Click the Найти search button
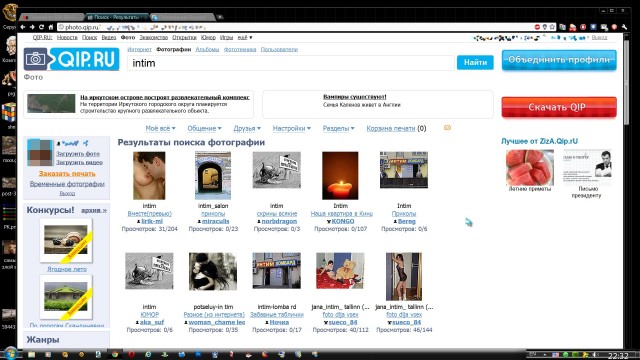The image size is (640, 360). (x=475, y=62)
